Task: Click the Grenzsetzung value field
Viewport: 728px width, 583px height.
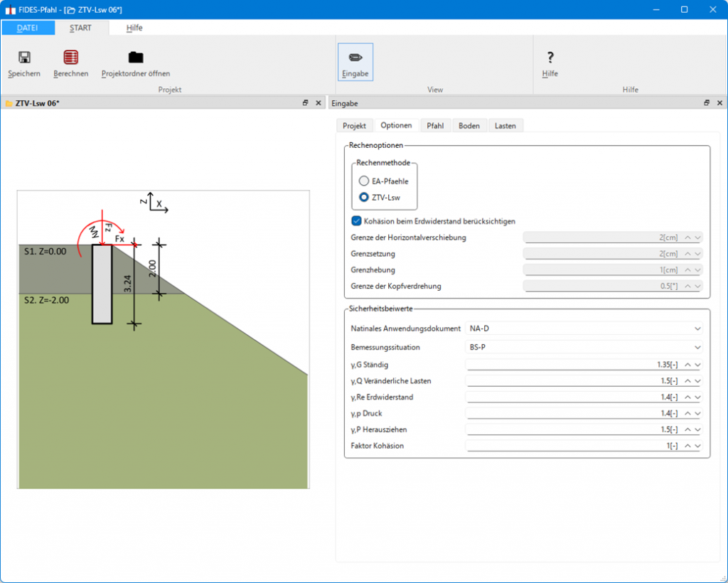Action: (612, 253)
